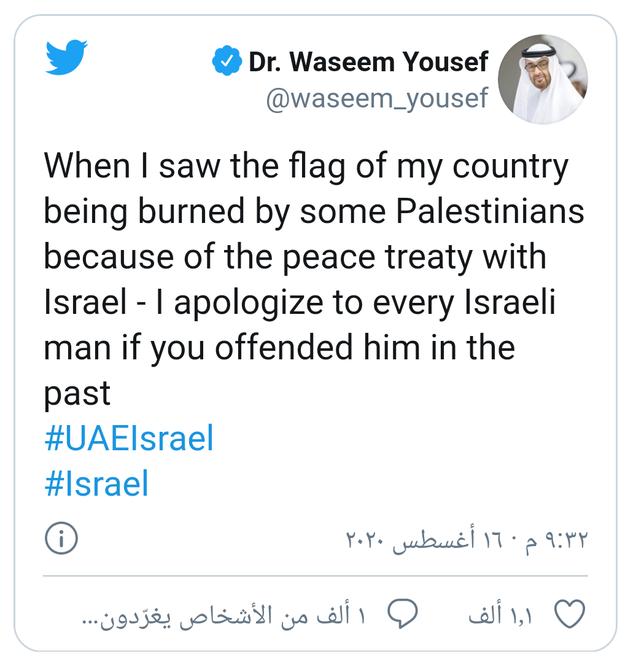636x672 pixels.
Task: Click the line "When I saw the flag"
Action: click(306, 166)
